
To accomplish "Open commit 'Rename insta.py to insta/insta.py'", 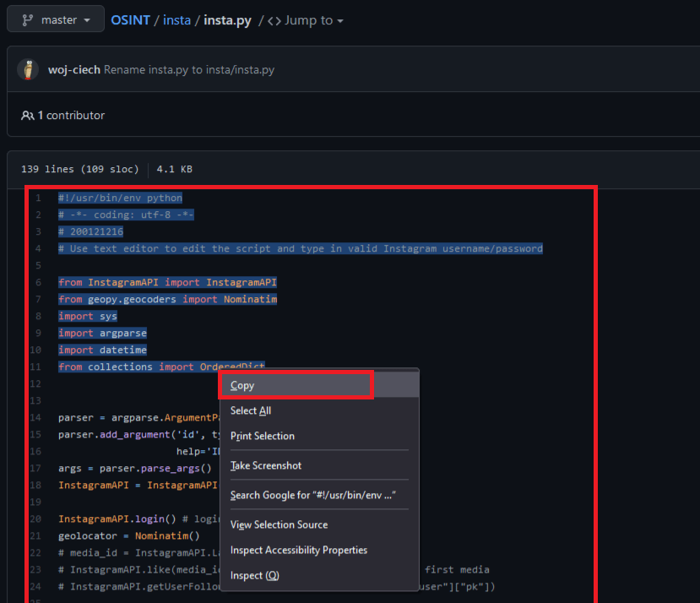I will point(189,70).
